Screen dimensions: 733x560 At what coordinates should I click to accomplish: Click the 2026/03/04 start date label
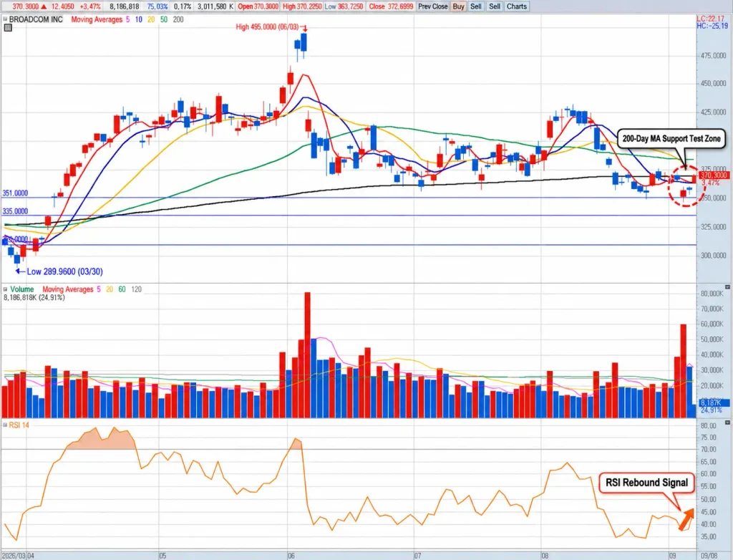click(x=18, y=556)
